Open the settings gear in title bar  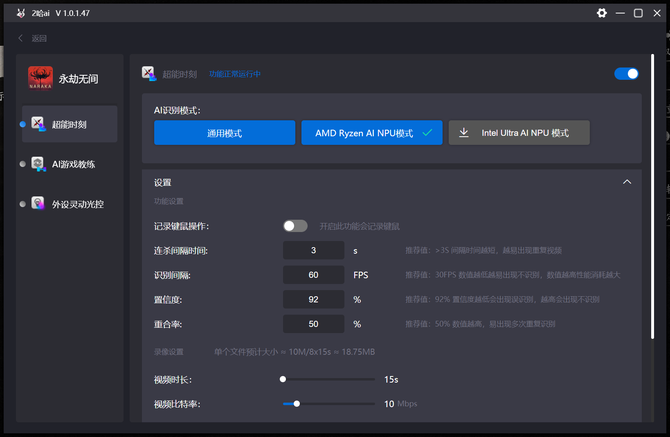[602, 13]
